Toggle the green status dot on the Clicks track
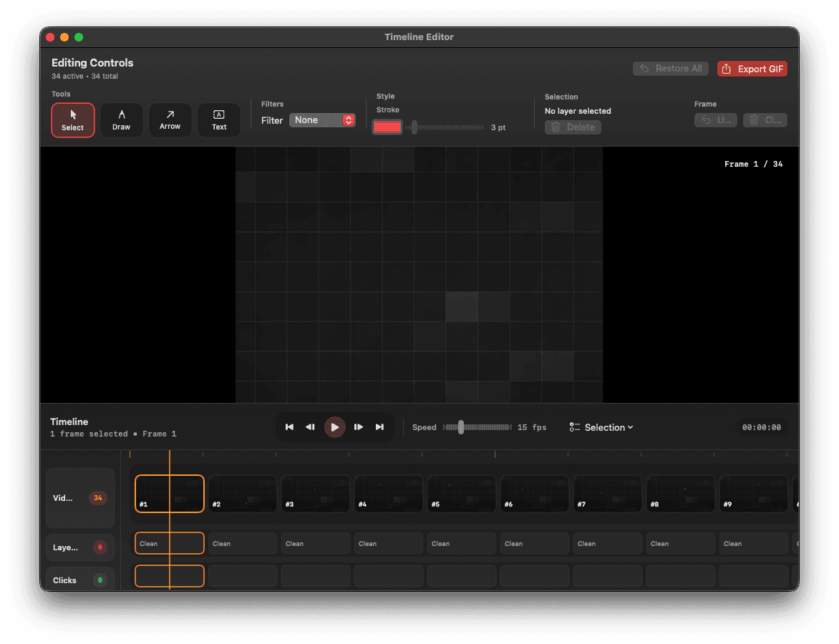The image size is (839, 644). [98, 579]
